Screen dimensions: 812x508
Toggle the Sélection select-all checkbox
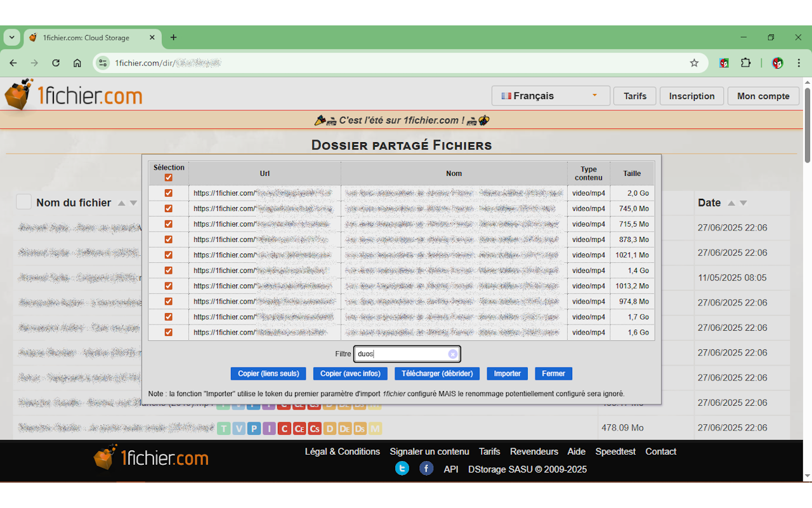point(169,178)
